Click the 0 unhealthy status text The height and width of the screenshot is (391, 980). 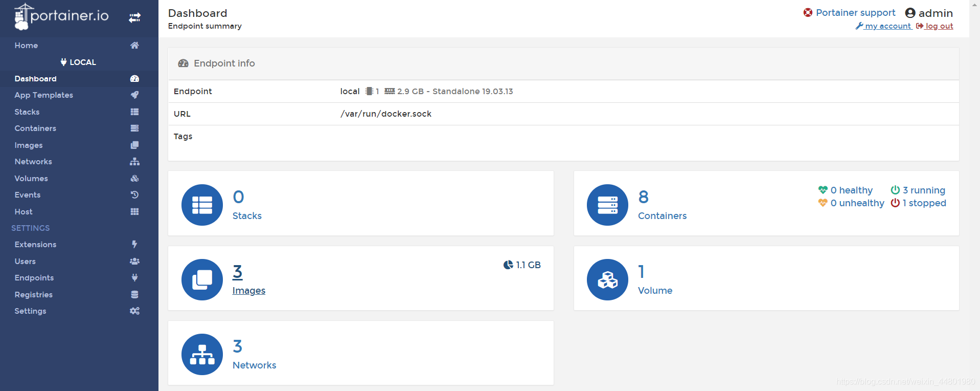(x=857, y=203)
